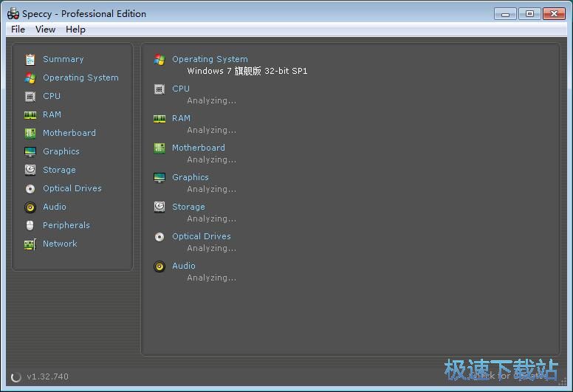573x392 pixels.
Task: Minimize the Speccy window
Action: [x=505, y=14]
